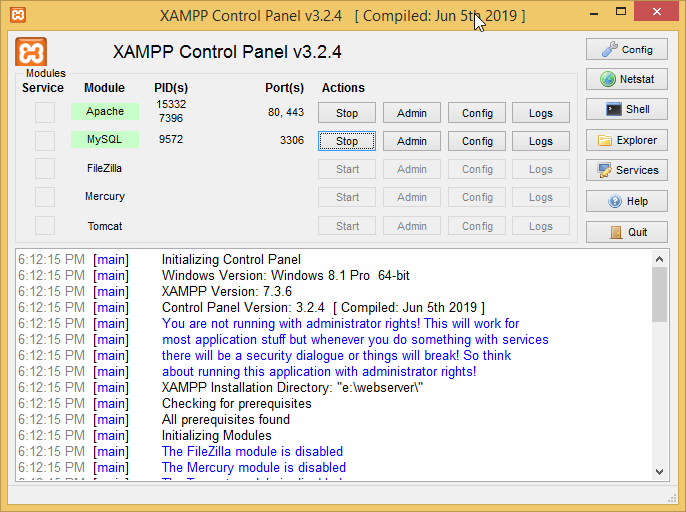Screen dimensions: 686x512
Task: Stop the MySQL module
Action: pyautogui.click(x=347, y=141)
